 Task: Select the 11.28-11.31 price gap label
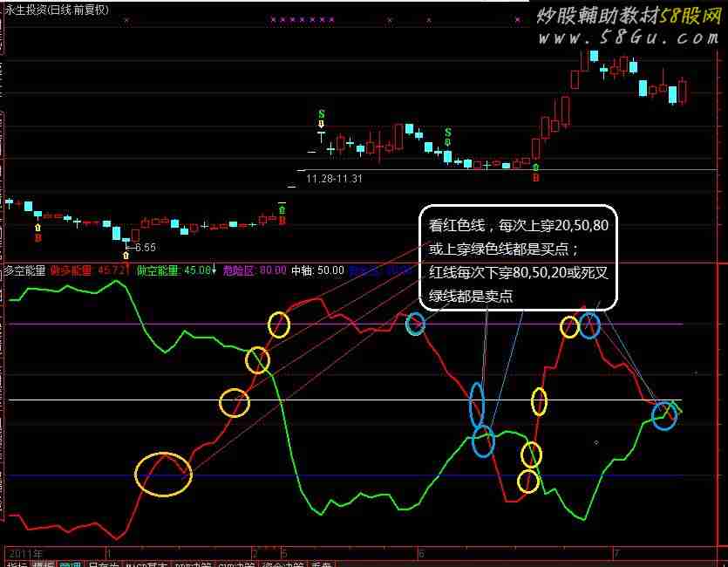pos(334,178)
